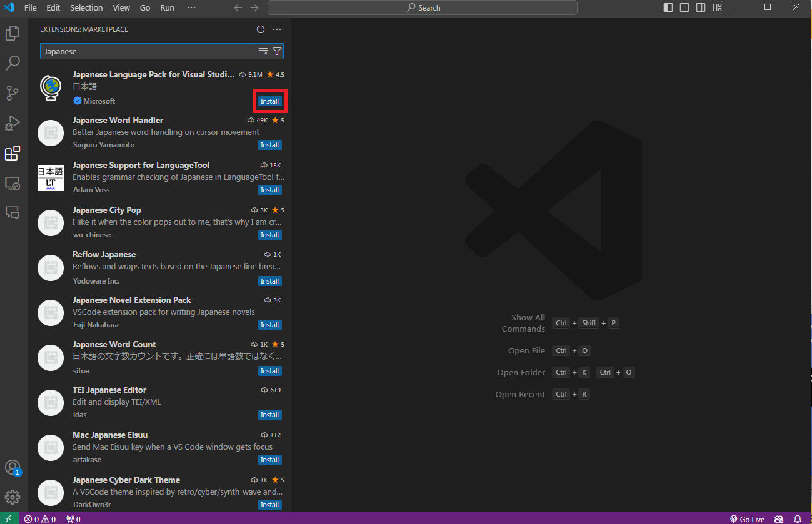Select the Extensions view icon

[13, 153]
